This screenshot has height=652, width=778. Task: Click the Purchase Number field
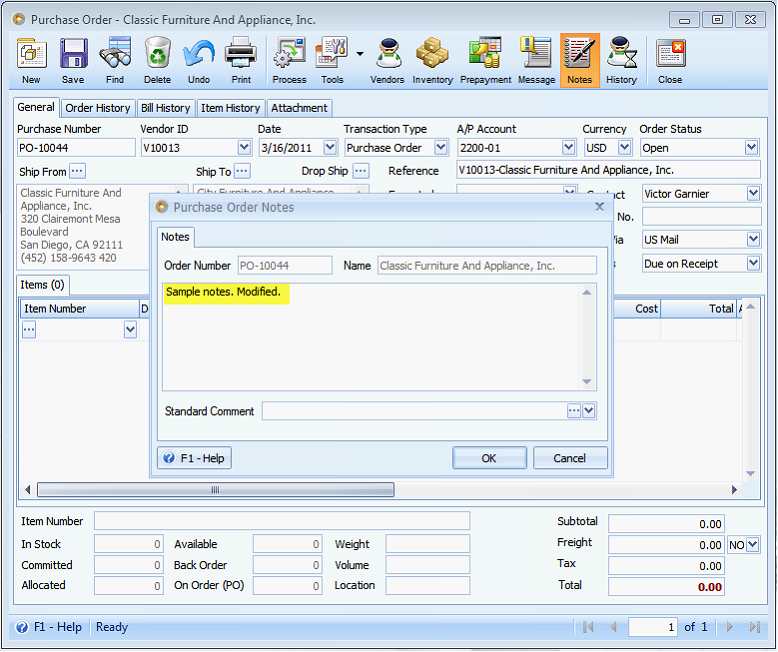tap(76, 148)
